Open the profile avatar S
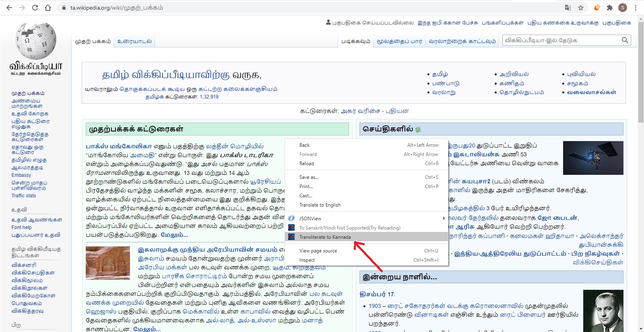 point(623,8)
